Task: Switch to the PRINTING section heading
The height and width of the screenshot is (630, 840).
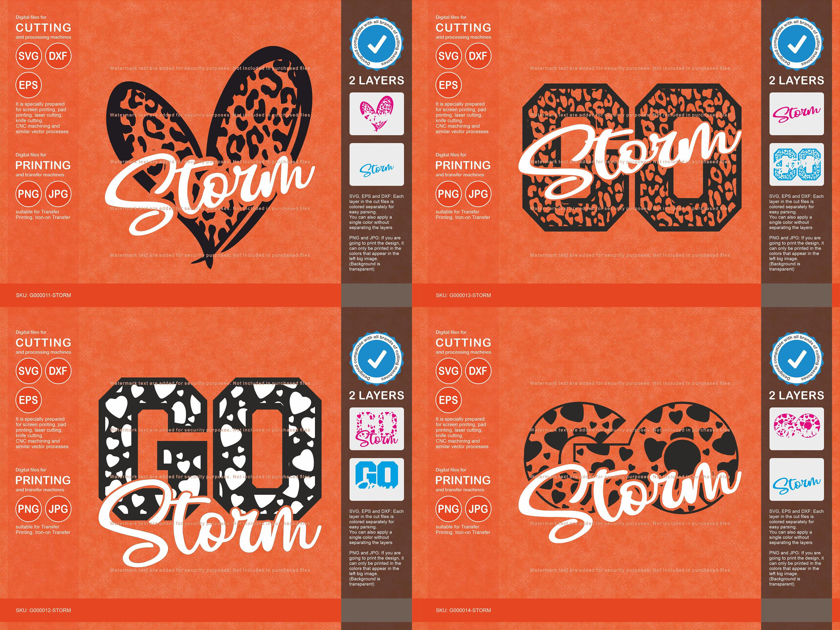Action: coord(43,165)
